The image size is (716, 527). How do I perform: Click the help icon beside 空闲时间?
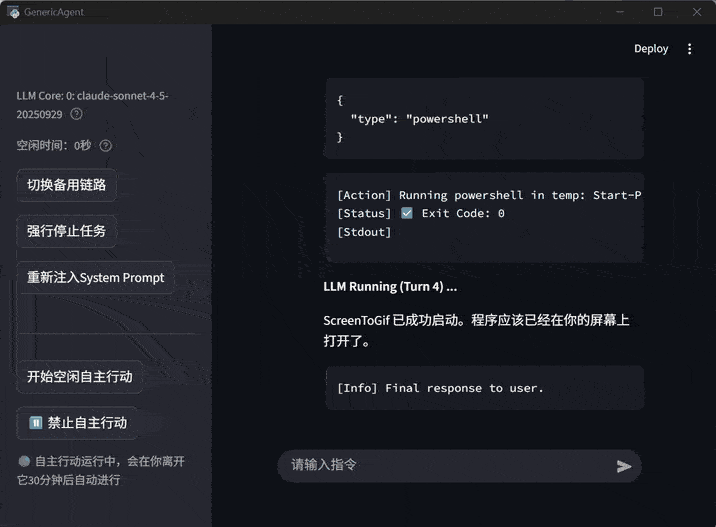(105, 146)
